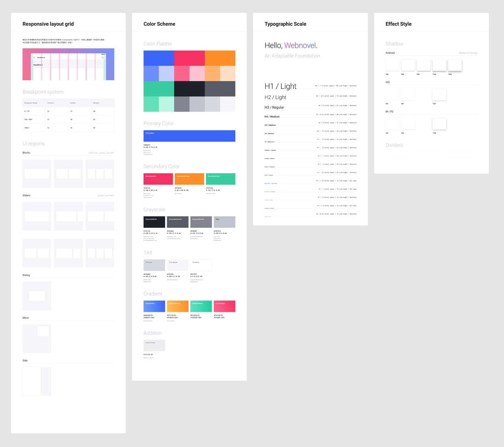This screenshot has height=447, width=504.
Task: Click the GradientOrange swatch
Action: (x=178, y=306)
